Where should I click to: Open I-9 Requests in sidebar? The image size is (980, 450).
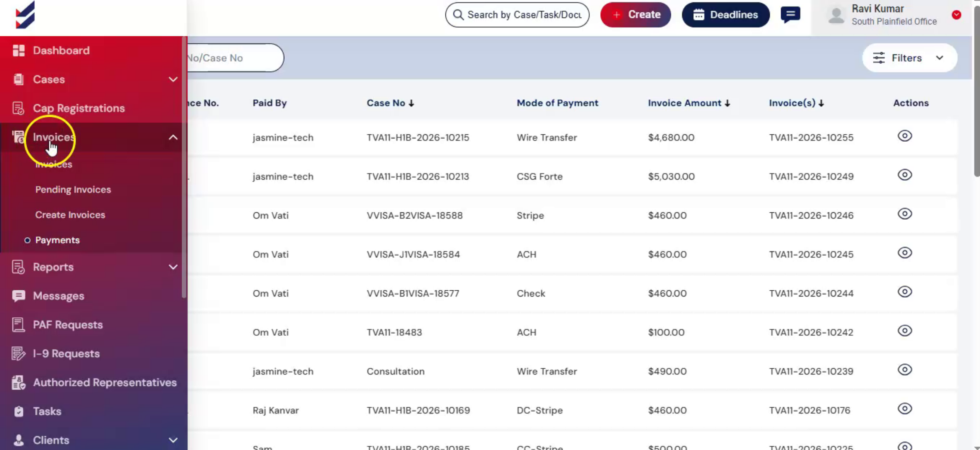[66, 354]
